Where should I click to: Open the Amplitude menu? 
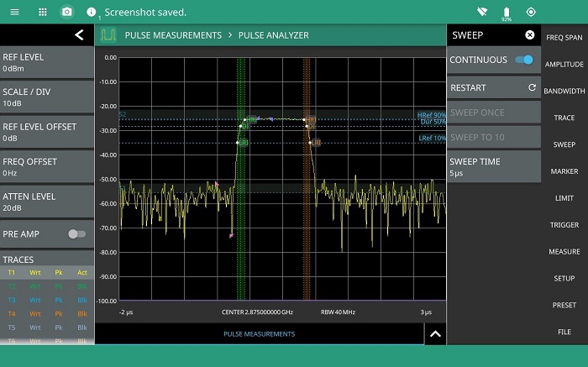pyautogui.click(x=564, y=64)
